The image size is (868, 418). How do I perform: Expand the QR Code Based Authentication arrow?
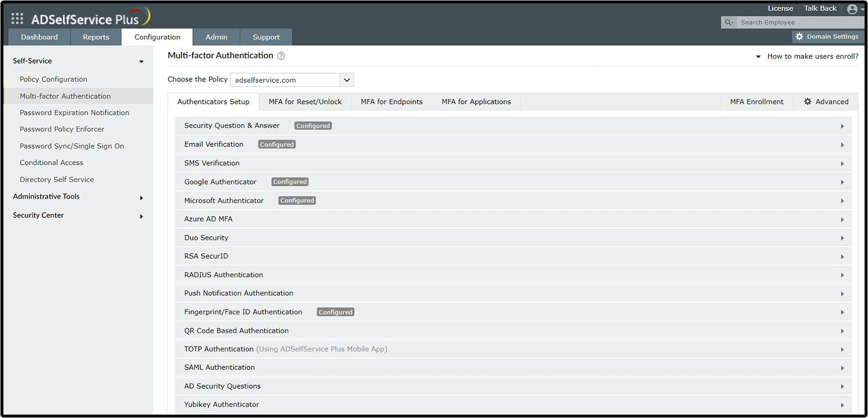[x=842, y=331]
